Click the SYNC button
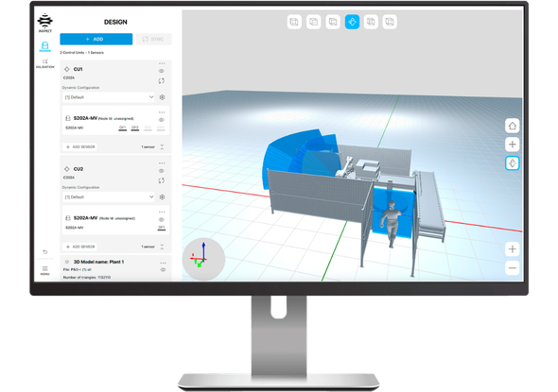The height and width of the screenshot is (392, 558). [x=153, y=39]
